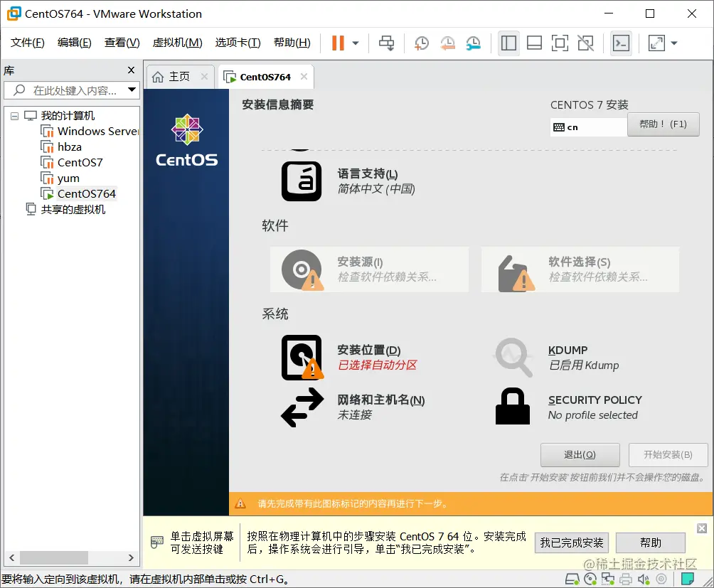Click the stretch guest display icon
This screenshot has height=588, width=714.
click(x=656, y=43)
